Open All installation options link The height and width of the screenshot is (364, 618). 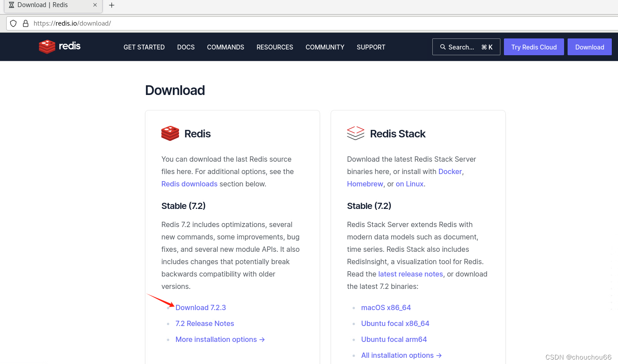coord(401,355)
